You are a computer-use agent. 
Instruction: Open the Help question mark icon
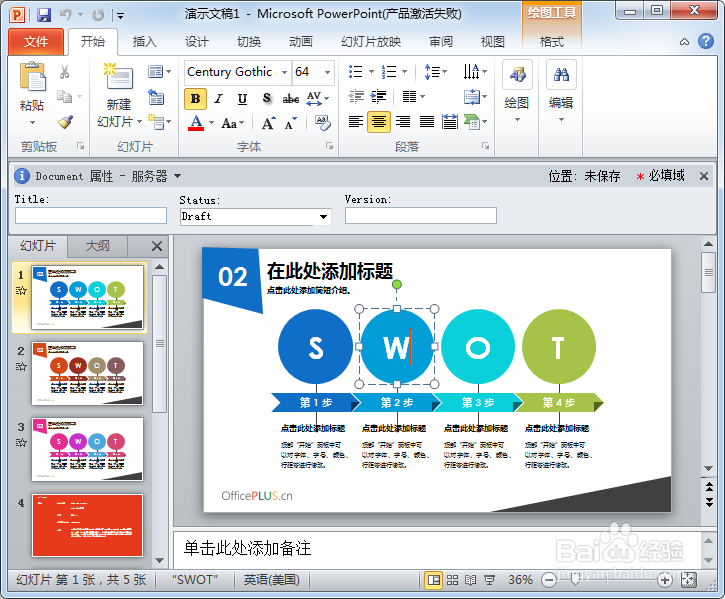(706, 41)
